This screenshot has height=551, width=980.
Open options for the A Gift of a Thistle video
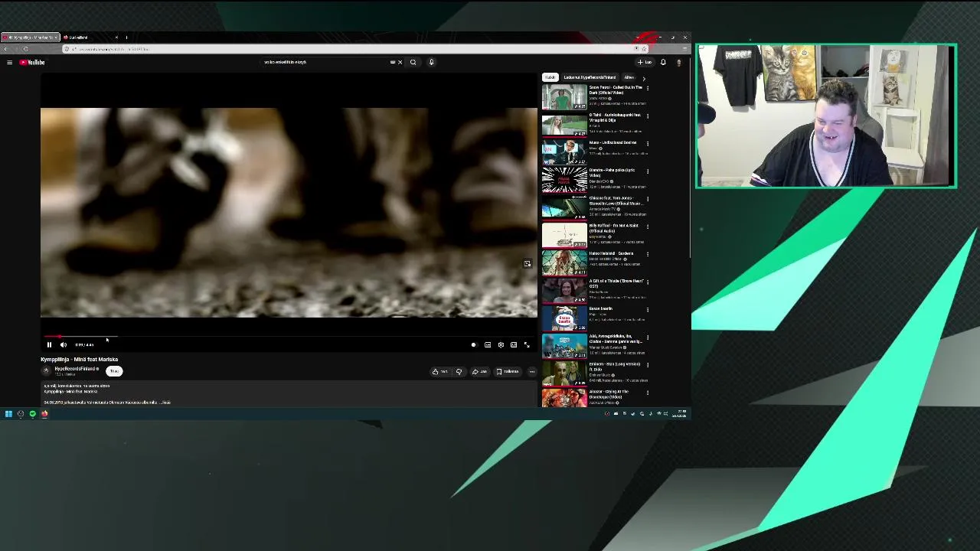[648, 282]
